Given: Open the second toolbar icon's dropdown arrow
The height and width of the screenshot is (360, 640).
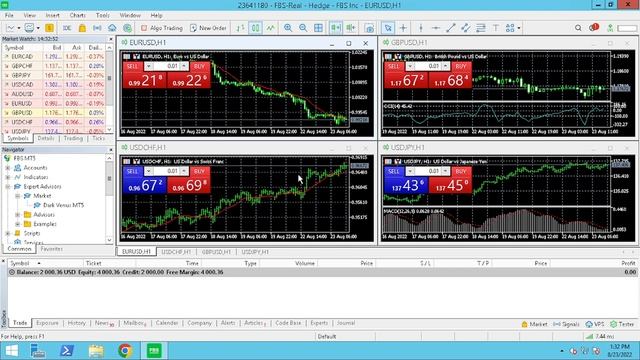Looking at the screenshot, I should pyautogui.click(x=38, y=28).
